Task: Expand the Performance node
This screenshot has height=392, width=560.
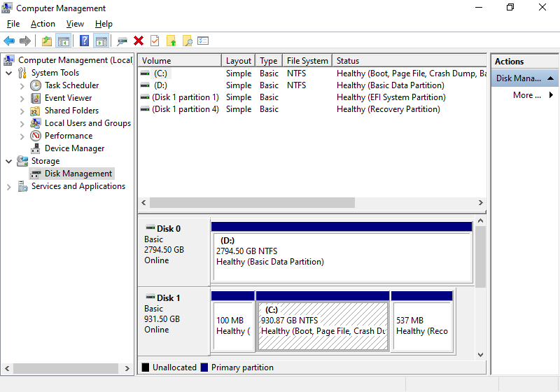Action: click(x=22, y=136)
